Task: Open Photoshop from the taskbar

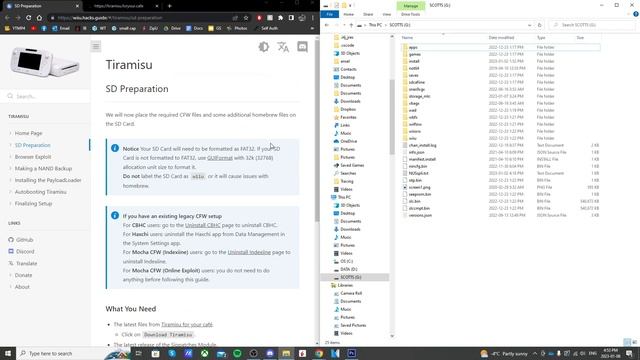Action: (x=351, y=353)
